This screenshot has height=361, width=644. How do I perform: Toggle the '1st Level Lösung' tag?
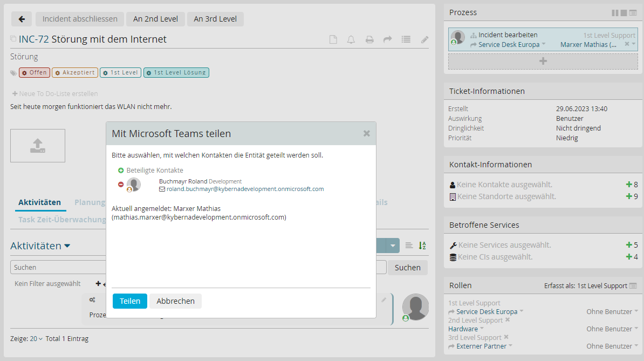click(x=176, y=72)
